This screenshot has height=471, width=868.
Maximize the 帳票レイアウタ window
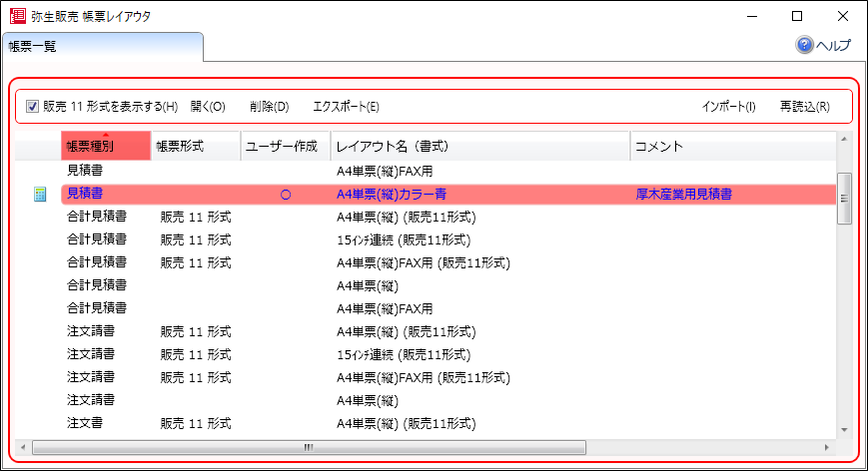click(797, 16)
